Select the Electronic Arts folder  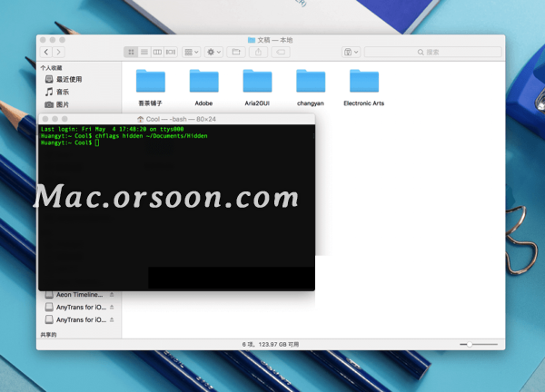364,87
